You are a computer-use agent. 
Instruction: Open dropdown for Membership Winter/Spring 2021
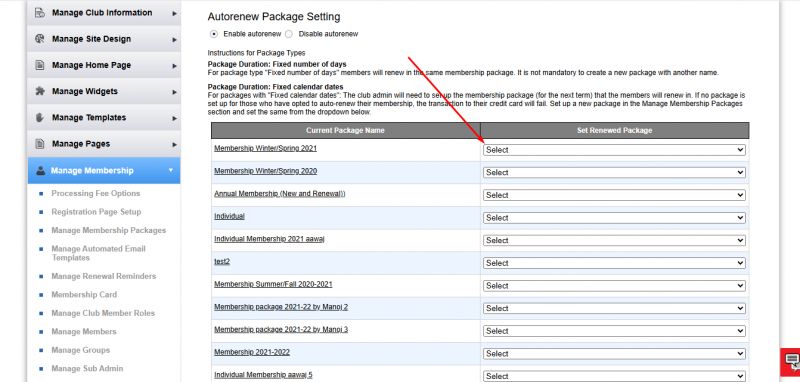click(614, 150)
